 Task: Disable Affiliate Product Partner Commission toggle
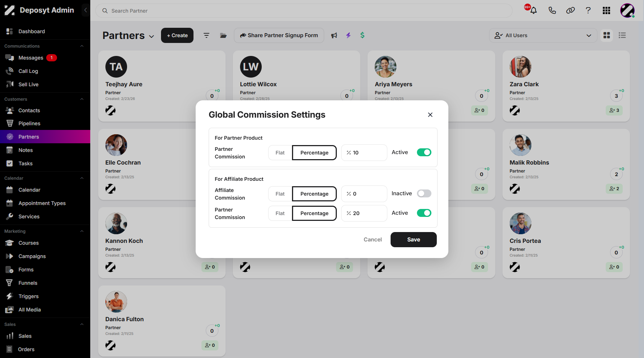click(424, 213)
